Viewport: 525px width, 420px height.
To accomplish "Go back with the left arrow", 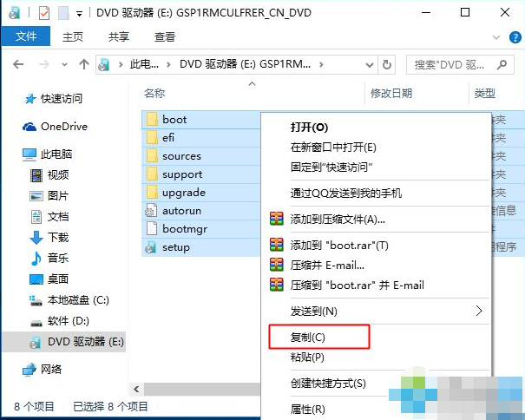I will click(x=18, y=64).
